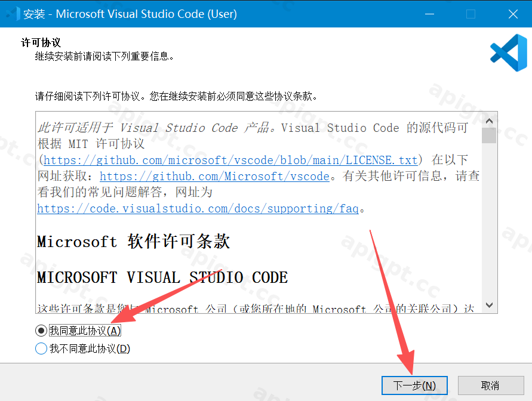532x401 pixels.
Task: Open the code.visualstudio.com supporting FAQ link
Action: (x=198, y=208)
